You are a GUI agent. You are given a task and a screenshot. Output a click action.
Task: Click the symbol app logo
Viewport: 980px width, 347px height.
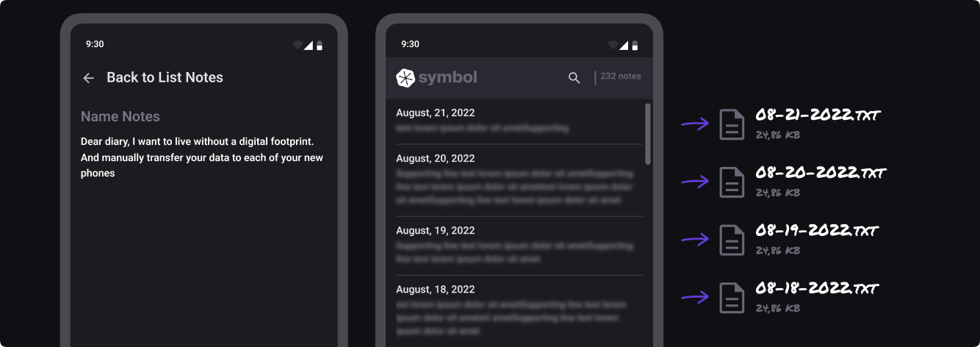436,77
